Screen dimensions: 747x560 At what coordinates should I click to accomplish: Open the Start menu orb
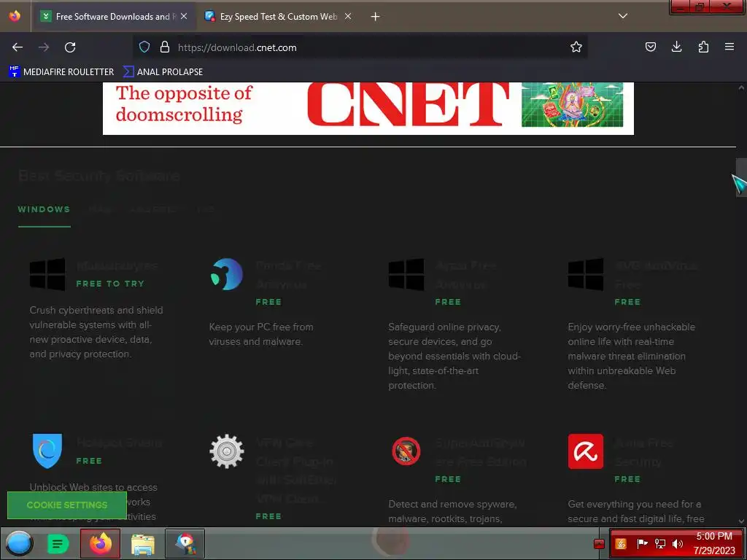coord(19,543)
